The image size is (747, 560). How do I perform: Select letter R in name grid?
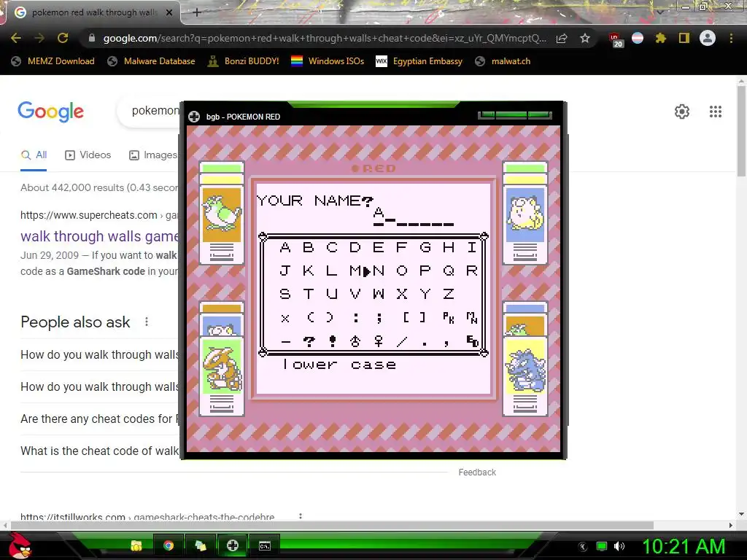point(472,271)
